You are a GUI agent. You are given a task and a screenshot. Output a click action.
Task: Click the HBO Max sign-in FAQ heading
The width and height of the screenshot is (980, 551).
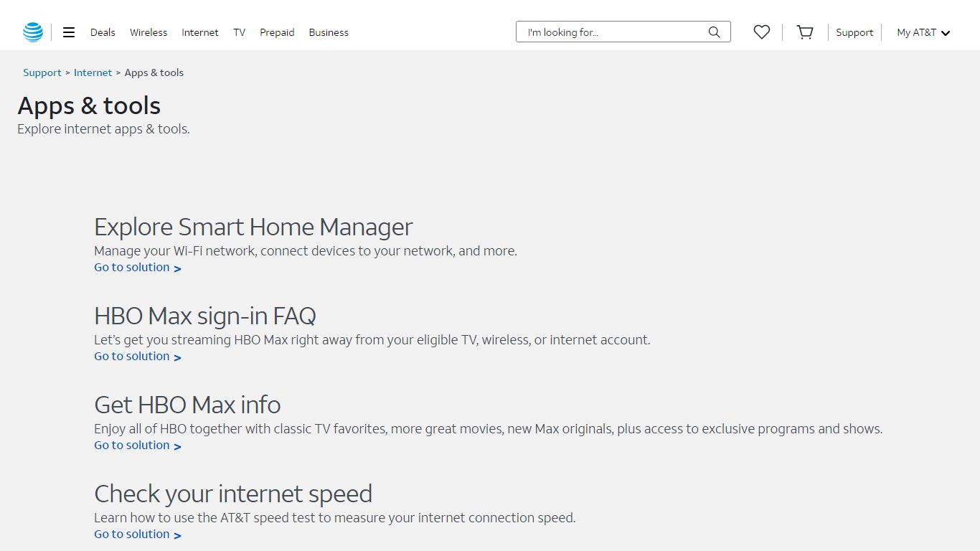pos(205,316)
